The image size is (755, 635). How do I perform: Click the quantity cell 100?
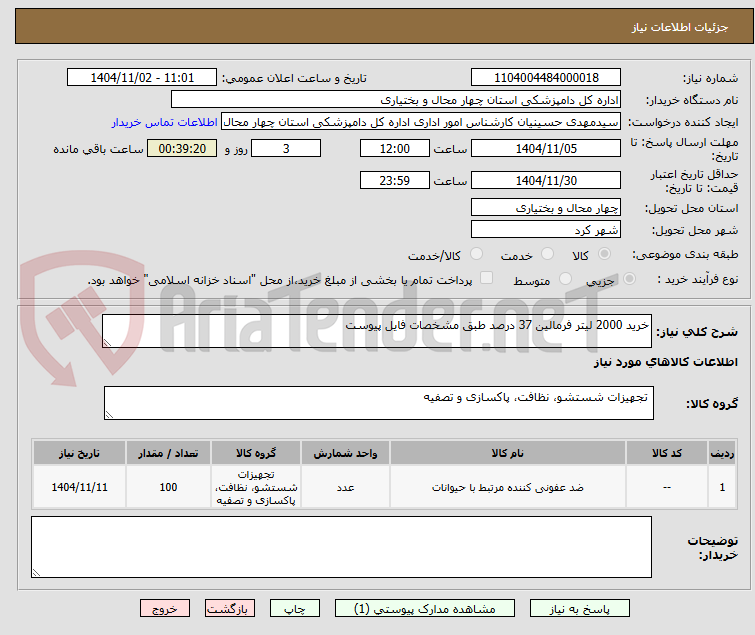tap(168, 487)
